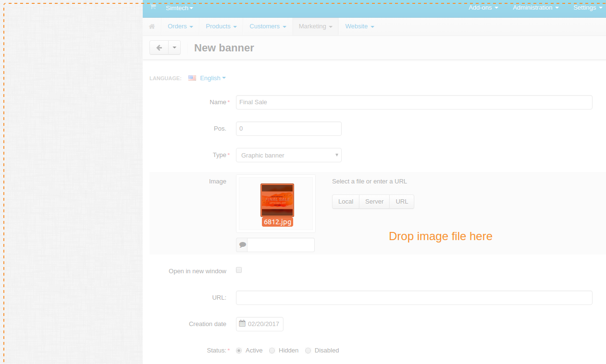Open the Add-ons menu
Image resolution: width=606 pixels, height=364 pixels.
coord(483,8)
